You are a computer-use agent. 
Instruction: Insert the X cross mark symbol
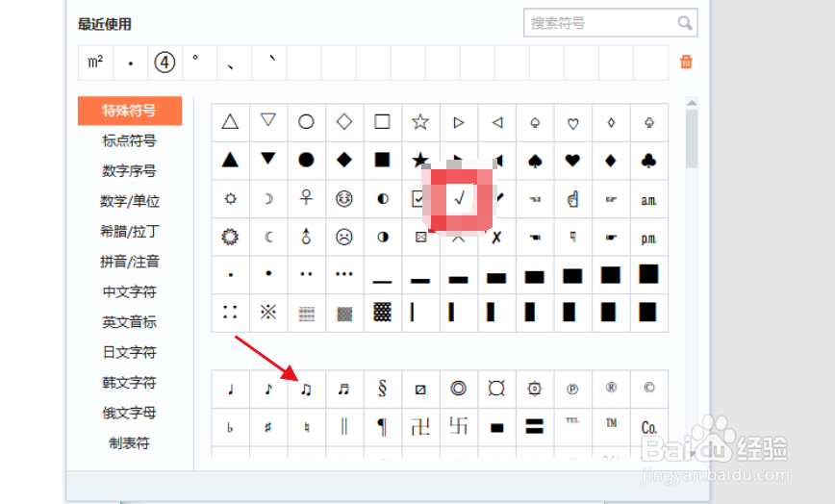click(496, 238)
